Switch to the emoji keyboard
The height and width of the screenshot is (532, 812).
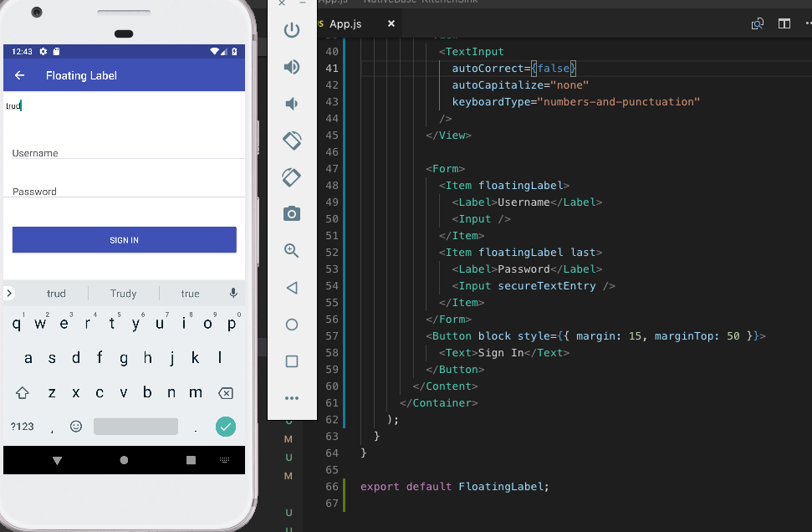pos(76,427)
